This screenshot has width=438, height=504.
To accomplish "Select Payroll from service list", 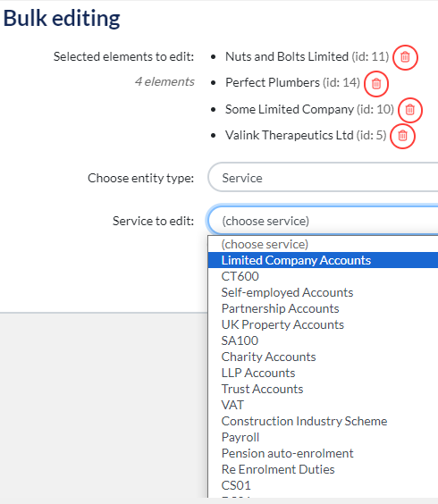I will click(323, 437).
